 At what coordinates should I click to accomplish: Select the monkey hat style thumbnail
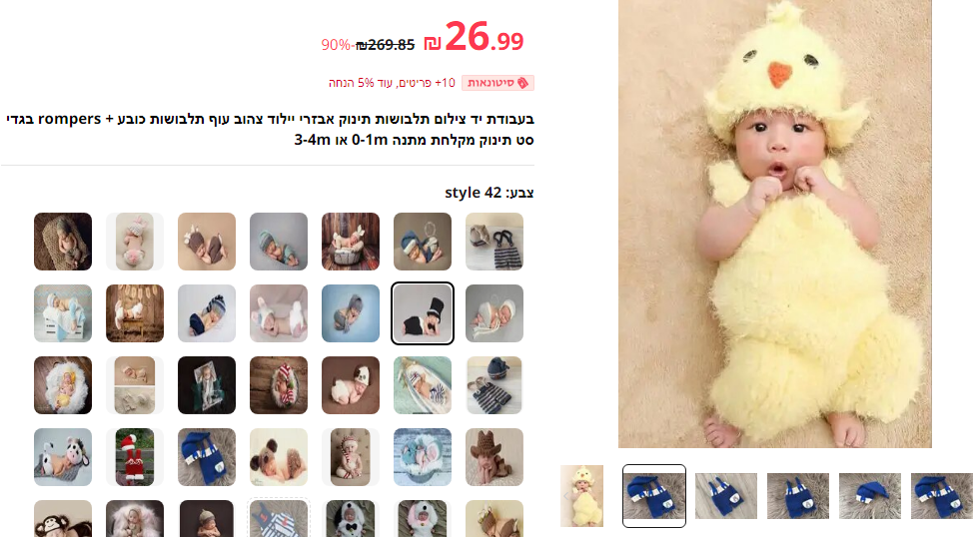point(63,518)
